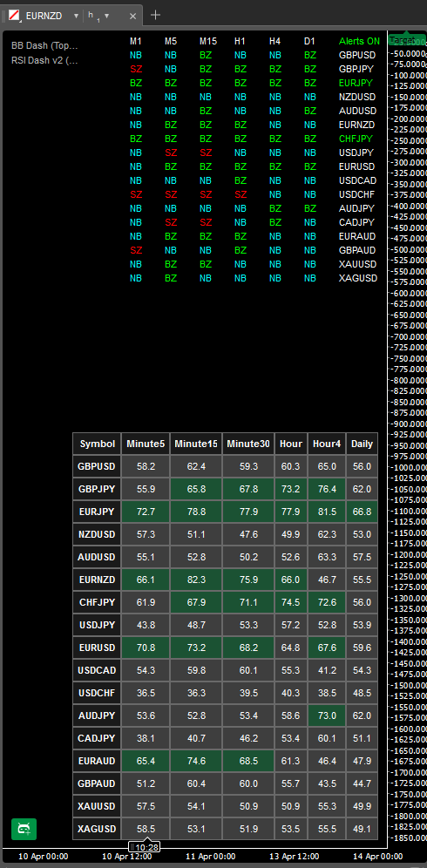Click the Daily header in RSI table
Viewport: 427px width, 868px height.
(363, 444)
